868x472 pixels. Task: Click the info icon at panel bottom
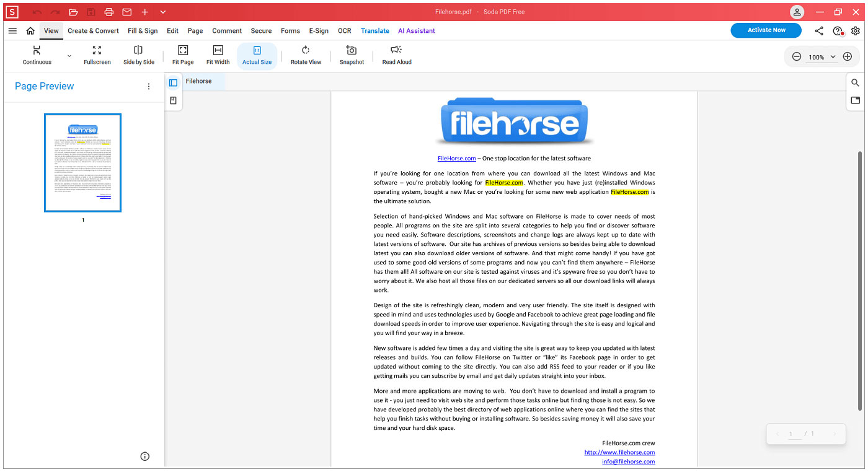pyautogui.click(x=145, y=457)
